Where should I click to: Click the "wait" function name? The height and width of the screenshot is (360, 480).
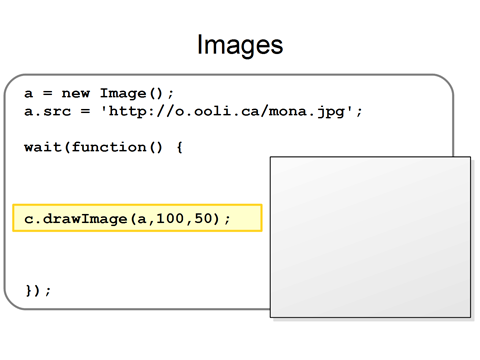pyautogui.click(x=43, y=147)
